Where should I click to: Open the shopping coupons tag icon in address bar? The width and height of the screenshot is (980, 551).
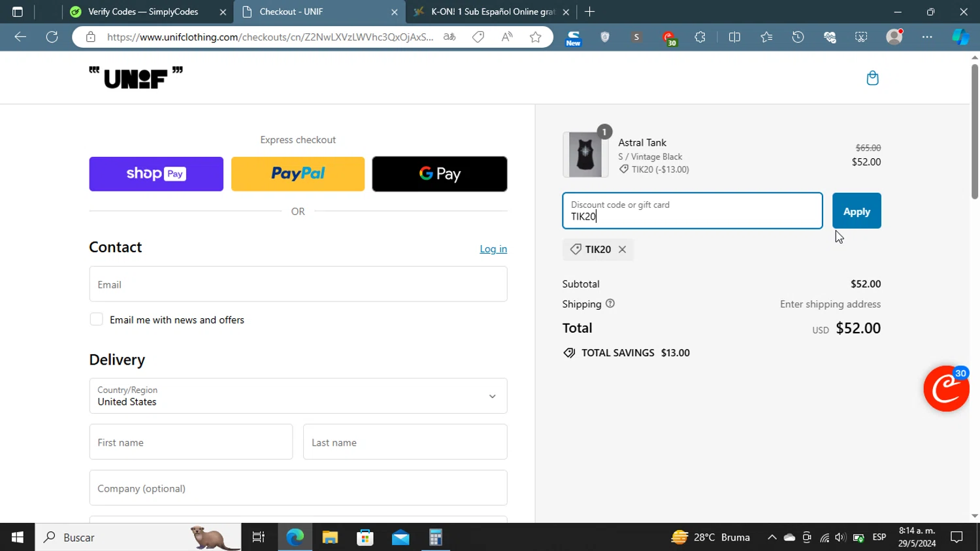pyautogui.click(x=478, y=37)
